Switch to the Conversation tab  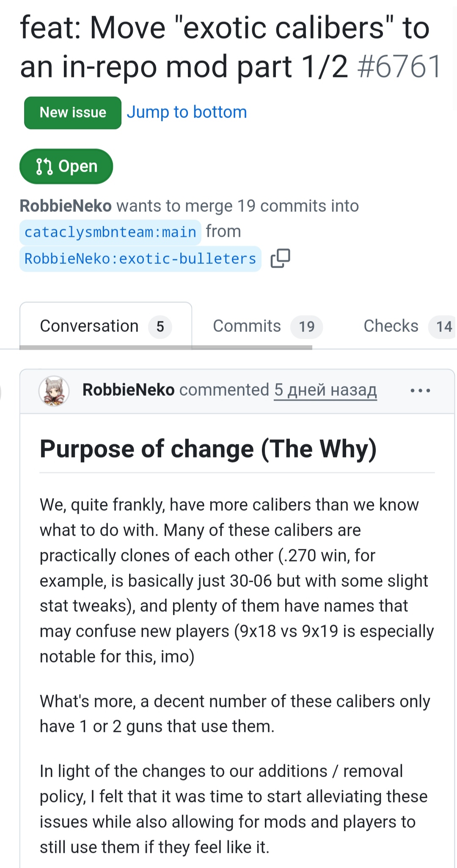(x=89, y=326)
